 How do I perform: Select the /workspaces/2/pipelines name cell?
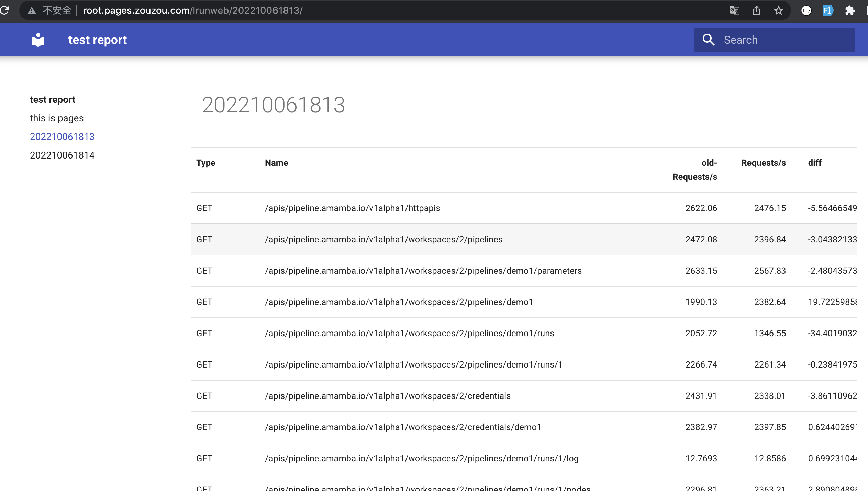(383, 239)
